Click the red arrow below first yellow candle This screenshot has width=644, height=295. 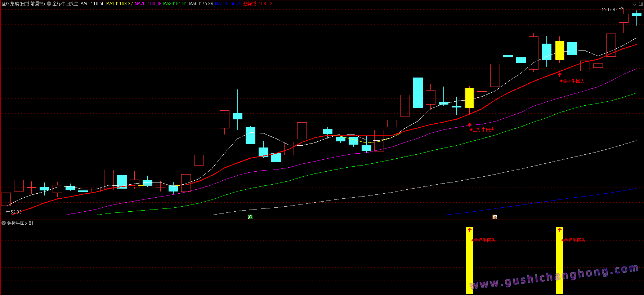[470, 125]
